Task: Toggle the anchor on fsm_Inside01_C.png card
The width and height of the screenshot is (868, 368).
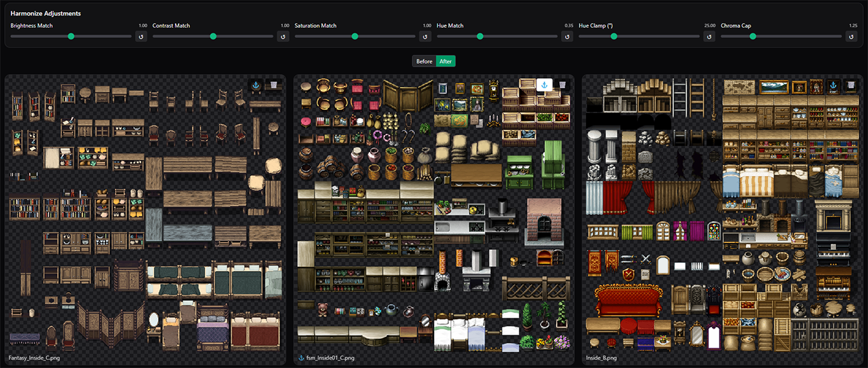Action: 545,85
